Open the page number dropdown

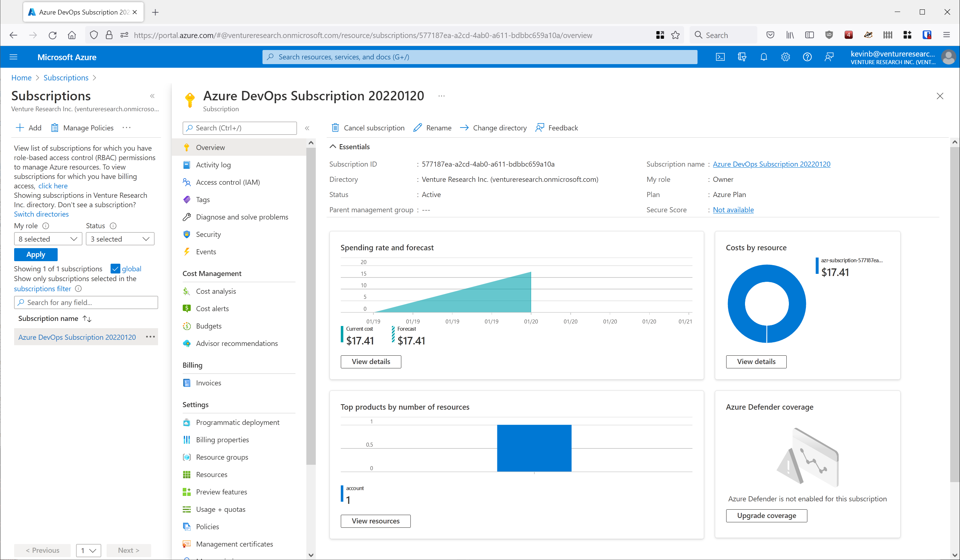(x=88, y=551)
